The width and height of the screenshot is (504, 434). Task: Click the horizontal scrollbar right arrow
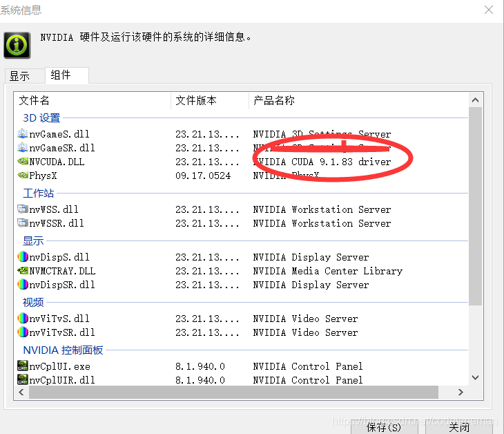461,392
